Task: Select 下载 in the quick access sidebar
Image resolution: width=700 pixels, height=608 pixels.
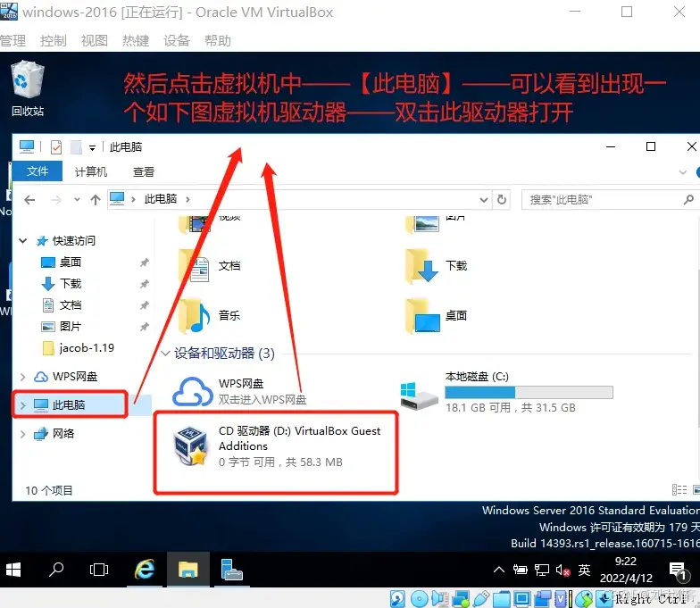Action: pos(70,284)
